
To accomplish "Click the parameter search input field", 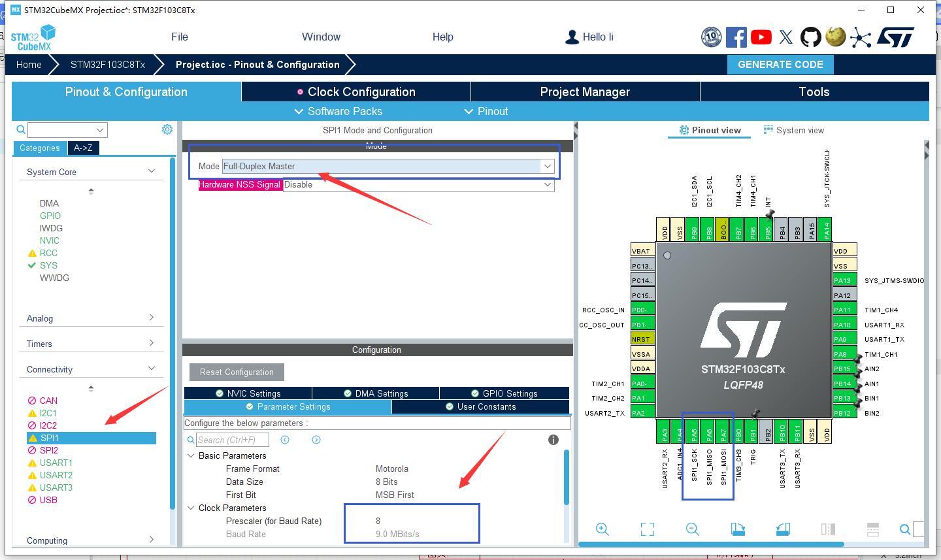I will [x=233, y=440].
